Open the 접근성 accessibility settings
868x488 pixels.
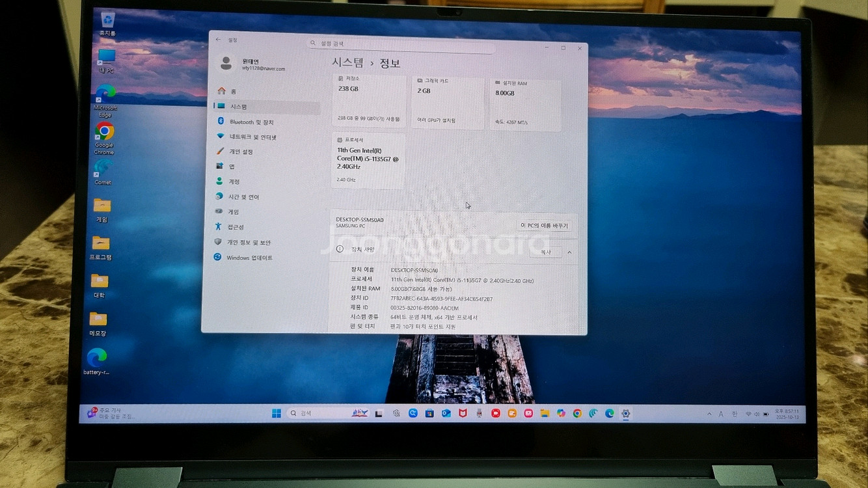coord(236,227)
